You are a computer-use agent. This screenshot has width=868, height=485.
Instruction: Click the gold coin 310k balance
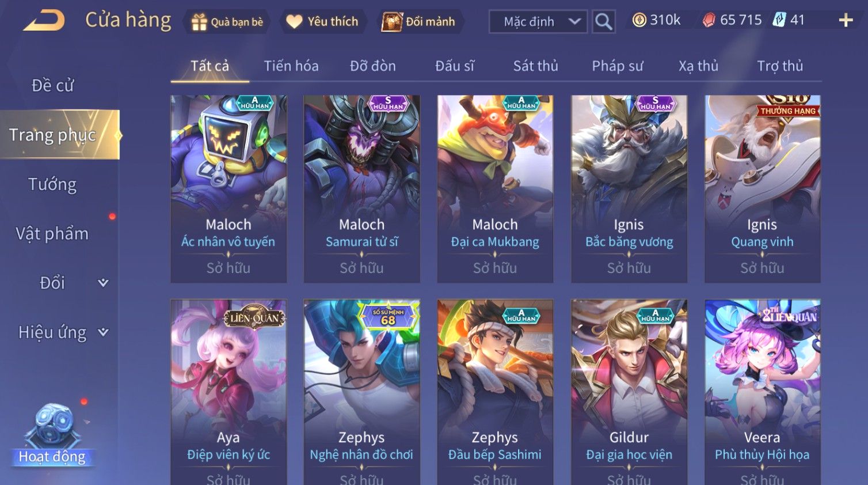coord(656,20)
